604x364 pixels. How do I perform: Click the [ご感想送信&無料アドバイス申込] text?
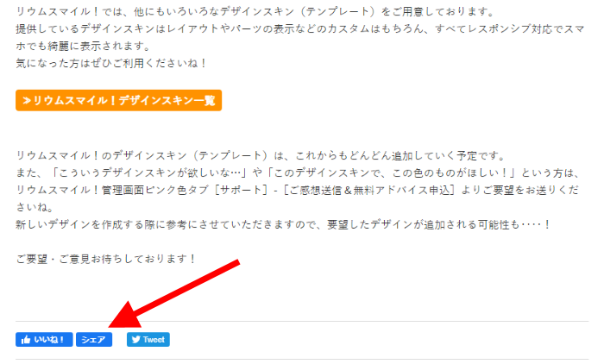pyautogui.click(x=369, y=190)
